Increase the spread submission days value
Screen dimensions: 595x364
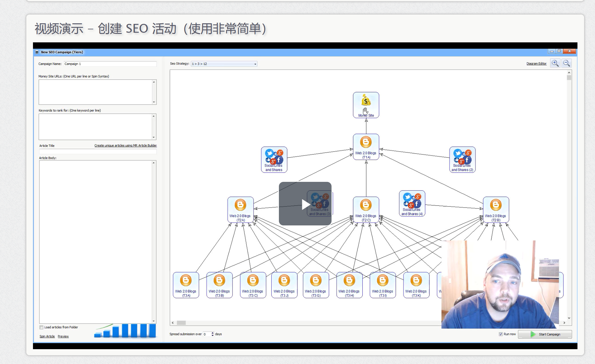[x=212, y=333]
